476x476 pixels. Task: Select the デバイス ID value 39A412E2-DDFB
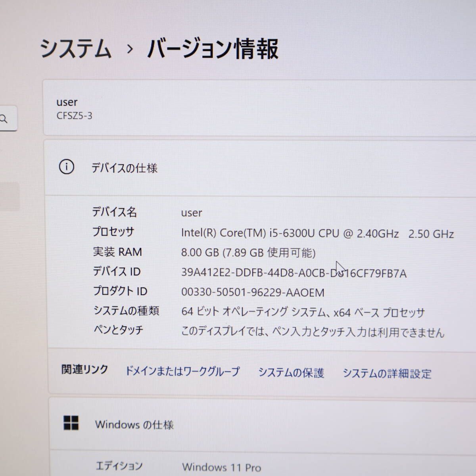pos(294,273)
